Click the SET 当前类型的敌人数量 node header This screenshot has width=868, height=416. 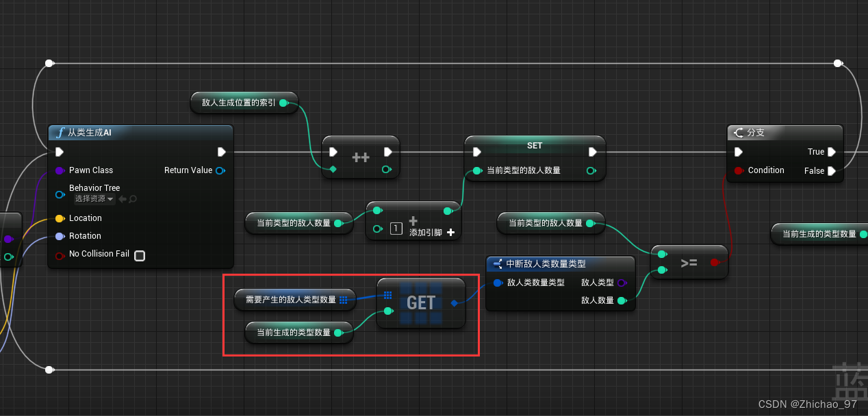pyautogui.click(x=535, y=145)
